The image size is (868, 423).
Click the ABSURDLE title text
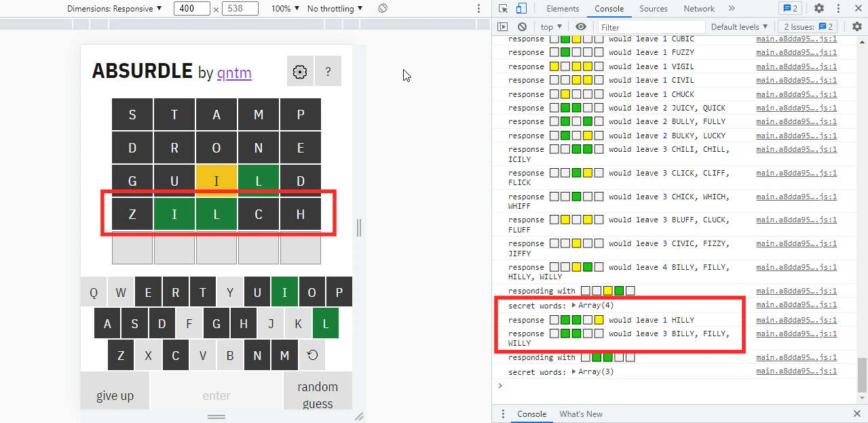coord(143,71)
